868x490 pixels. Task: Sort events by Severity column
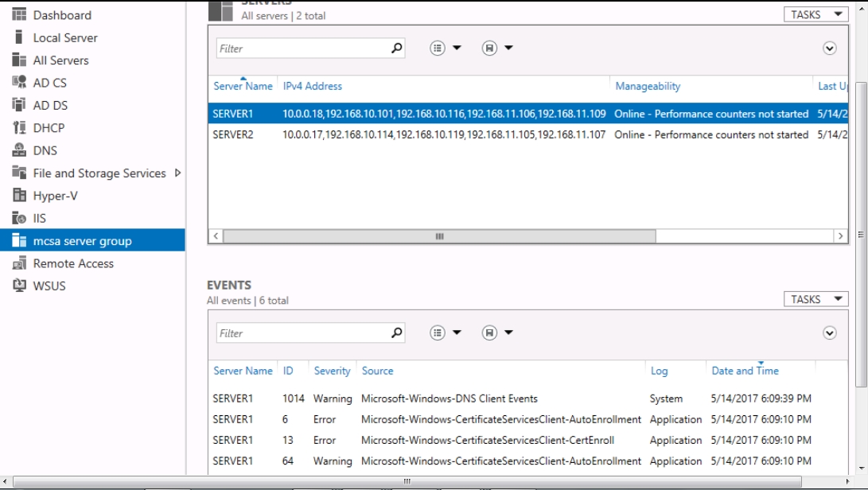pyautogui.click(x=332, y=371)
